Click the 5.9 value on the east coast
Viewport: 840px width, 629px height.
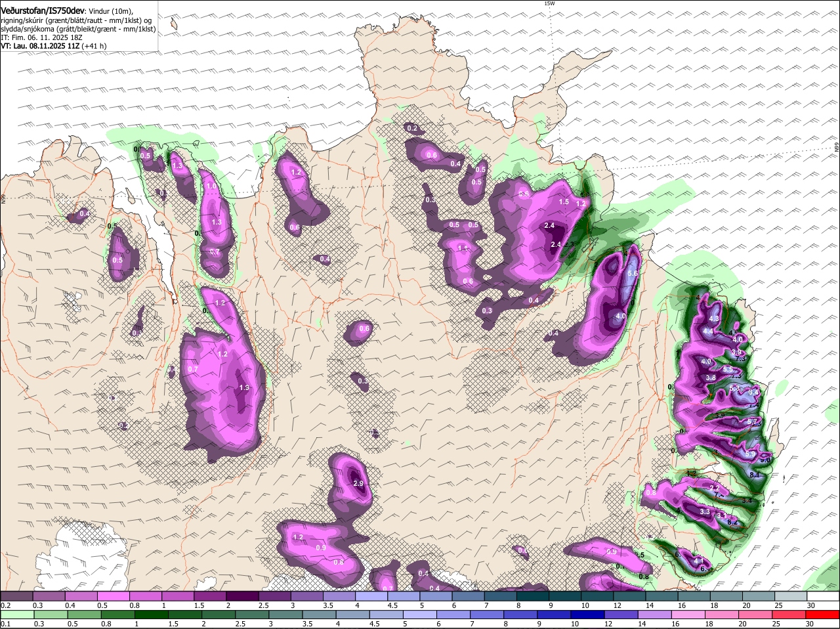click(751, 454)
